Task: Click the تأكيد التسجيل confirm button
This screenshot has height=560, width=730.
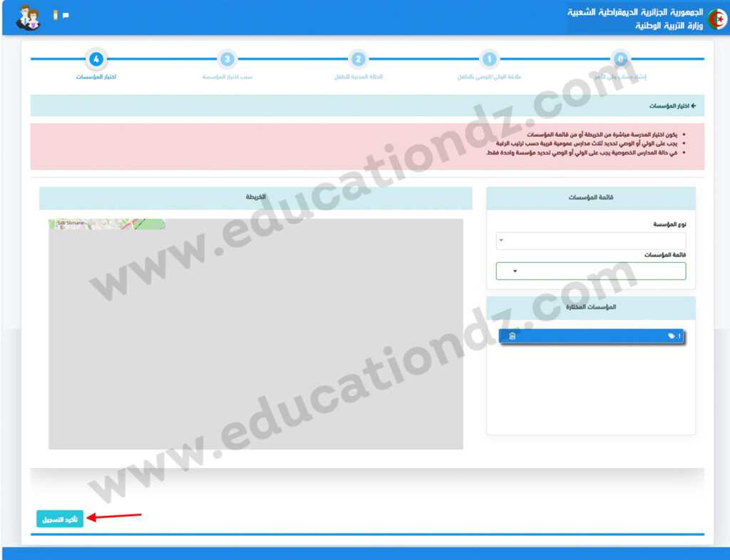Action: (x=60, y=519)
